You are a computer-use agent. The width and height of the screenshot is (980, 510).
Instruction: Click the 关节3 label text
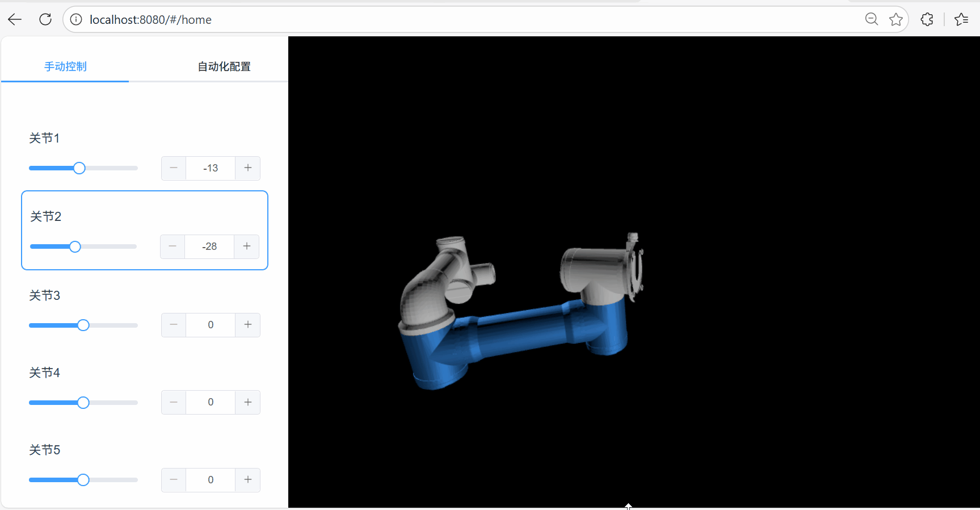pos(44,295)
